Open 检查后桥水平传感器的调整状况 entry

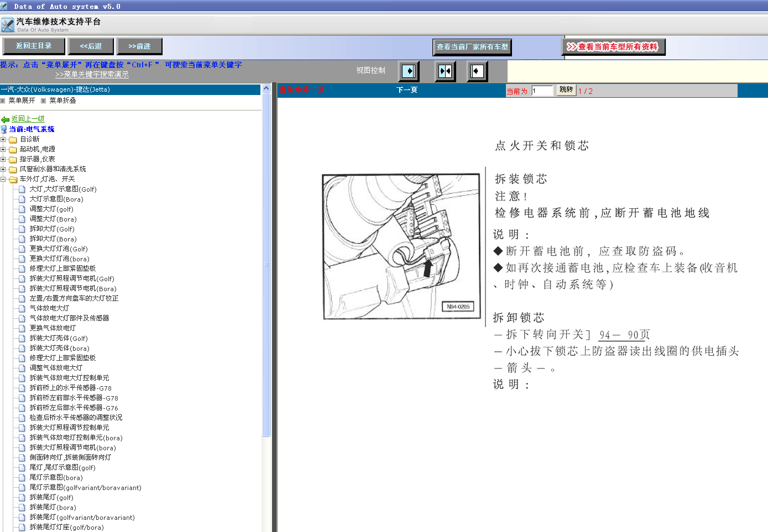point(76,418)
